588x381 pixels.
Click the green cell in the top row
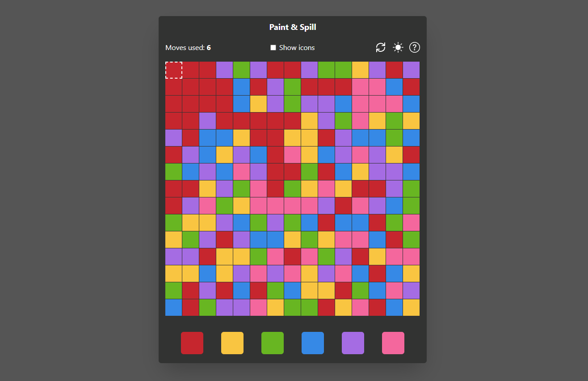[x=242, y=70]
